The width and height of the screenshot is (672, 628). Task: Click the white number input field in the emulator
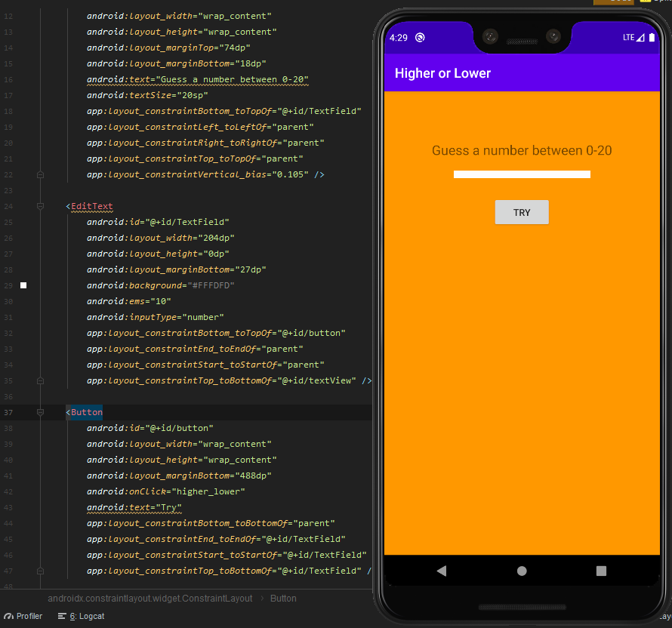(522, 174)
